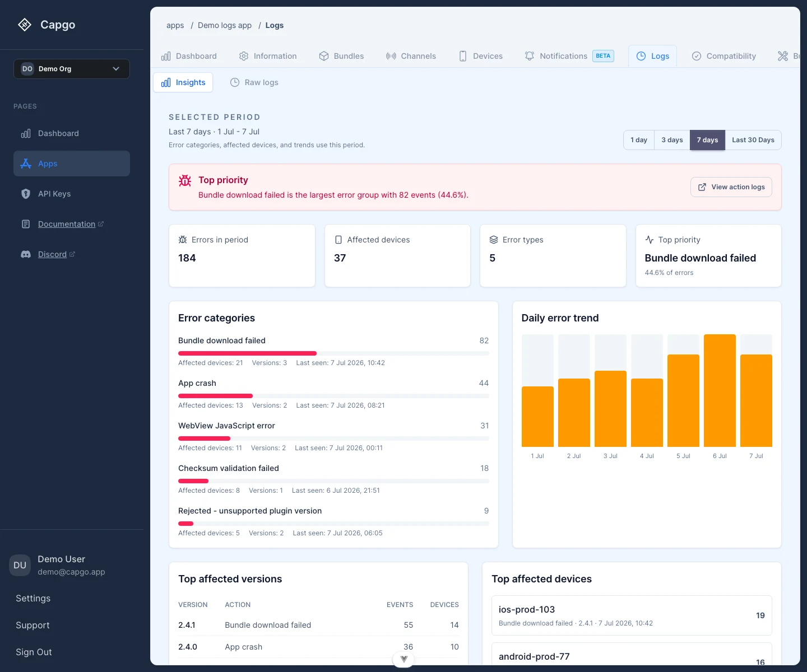807x672 pixels.
Task: Select the Last 30 Days period
Action: pyautogui.click(x=753, y=140)
